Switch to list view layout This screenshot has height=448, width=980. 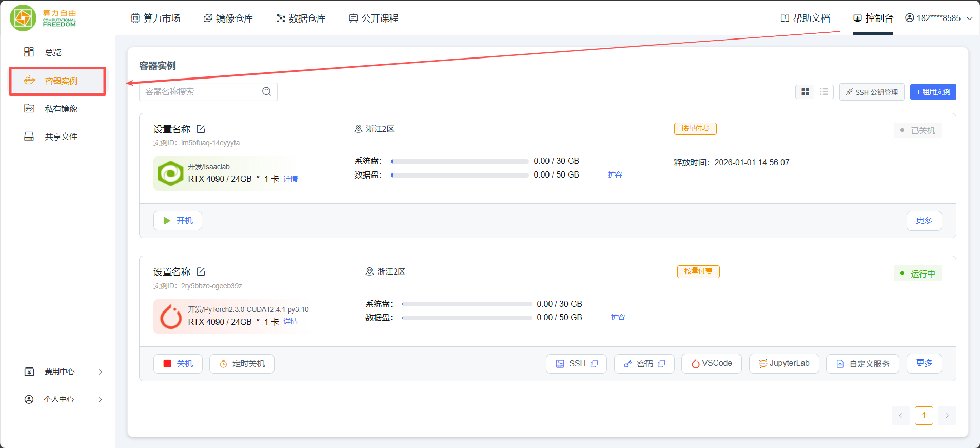824,92
